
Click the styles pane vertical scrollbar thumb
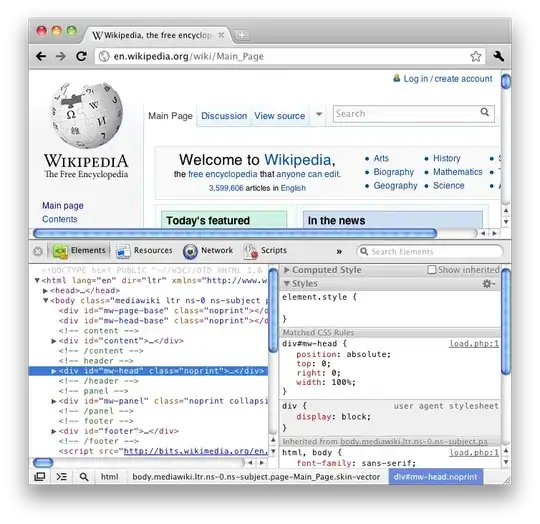[506, 321]
